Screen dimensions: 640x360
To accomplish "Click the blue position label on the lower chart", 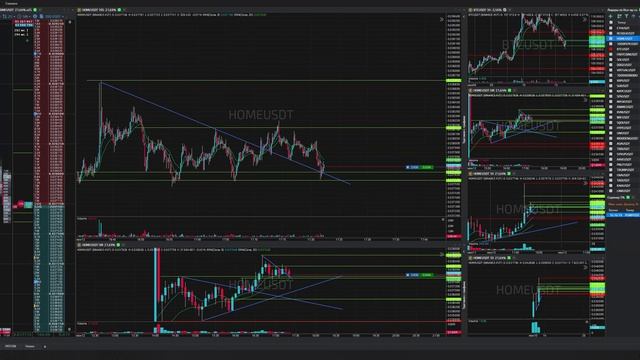I will [413, 275].
